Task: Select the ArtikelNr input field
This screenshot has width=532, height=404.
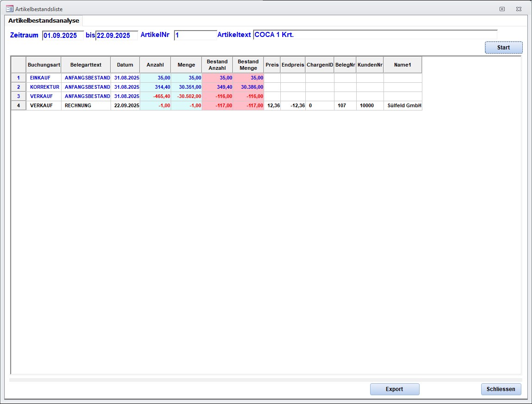Action: pyautogui.click(x=195, y=35)
